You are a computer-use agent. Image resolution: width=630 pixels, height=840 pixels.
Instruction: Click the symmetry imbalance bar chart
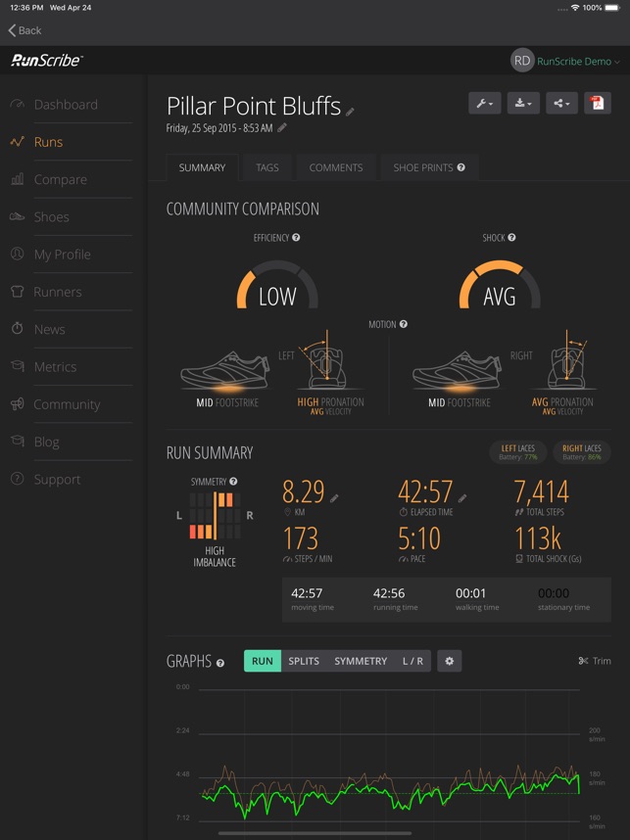coord(215,515)
